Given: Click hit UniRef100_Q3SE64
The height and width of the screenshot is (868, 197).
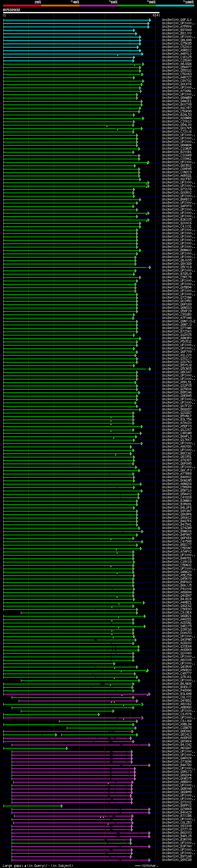Looking at the screenshot, I should (176, 646).
